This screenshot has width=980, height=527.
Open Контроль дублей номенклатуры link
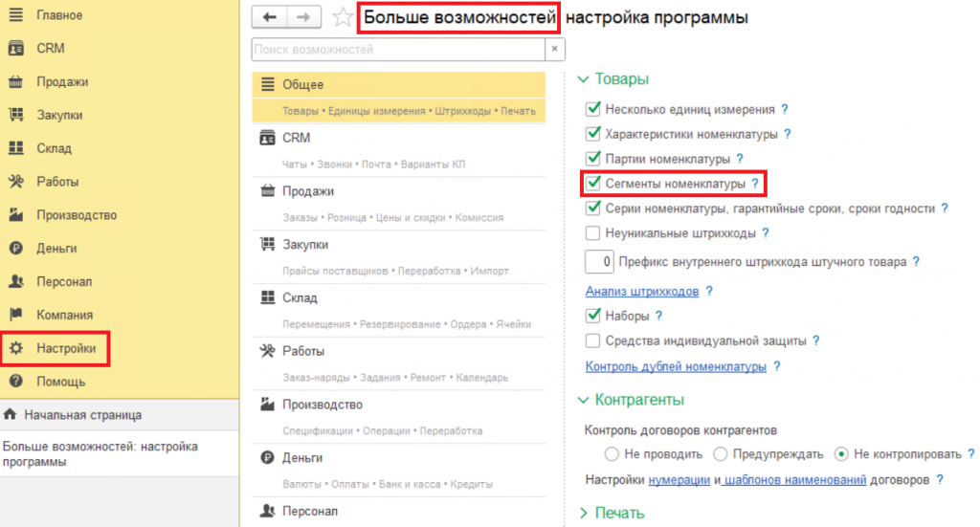[676, 366]
